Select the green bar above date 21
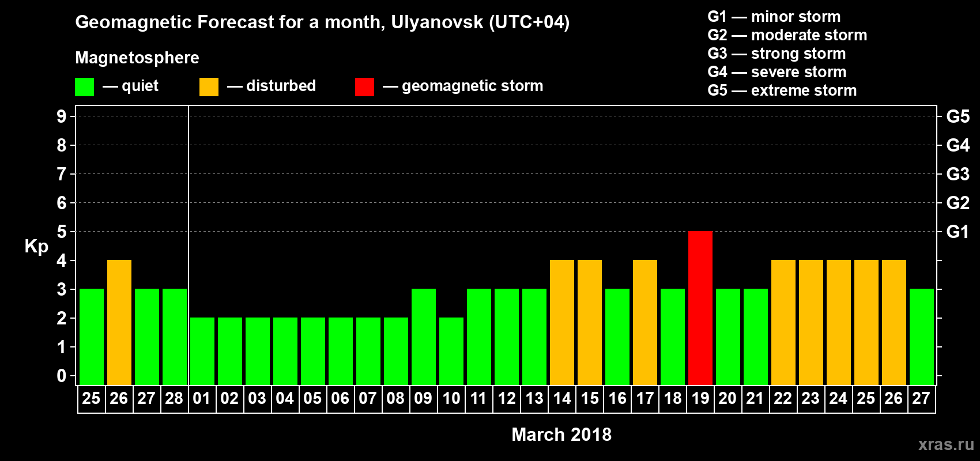980x461 pixels. (756, 337)
